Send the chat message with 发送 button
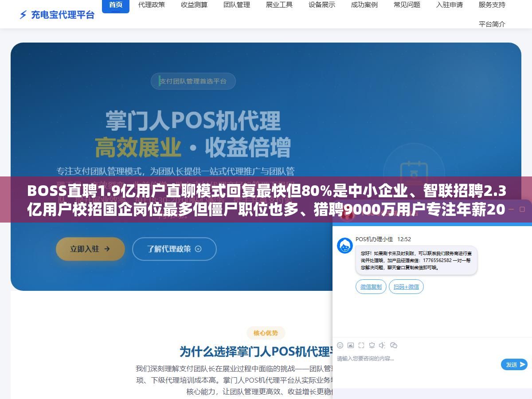 514,364
